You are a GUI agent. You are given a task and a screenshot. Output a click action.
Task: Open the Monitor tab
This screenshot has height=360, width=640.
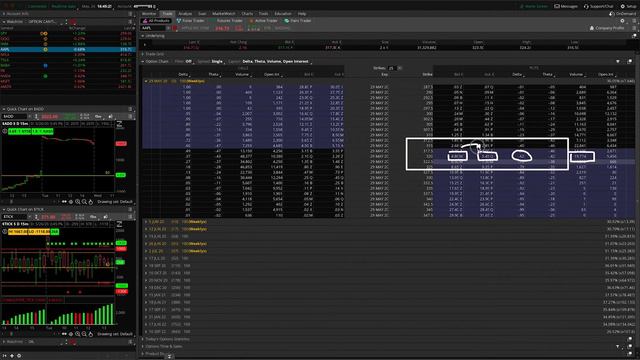click(x=149, y=13)
